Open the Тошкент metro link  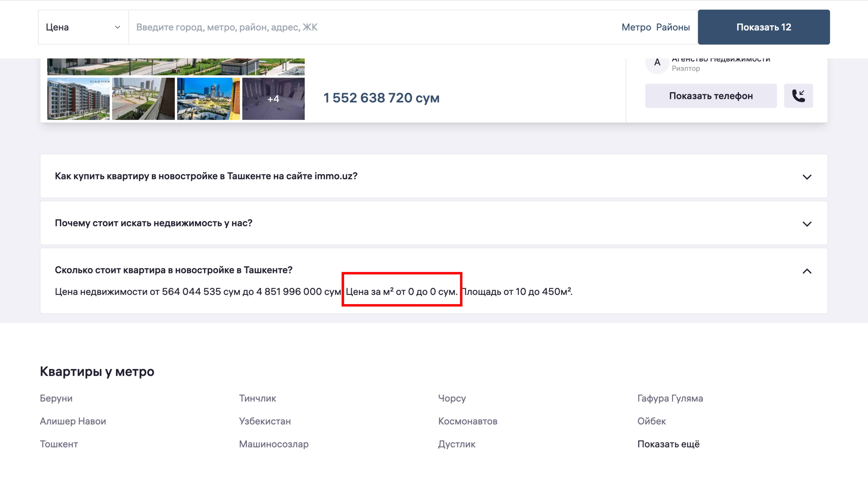click(x=59, y=444)
